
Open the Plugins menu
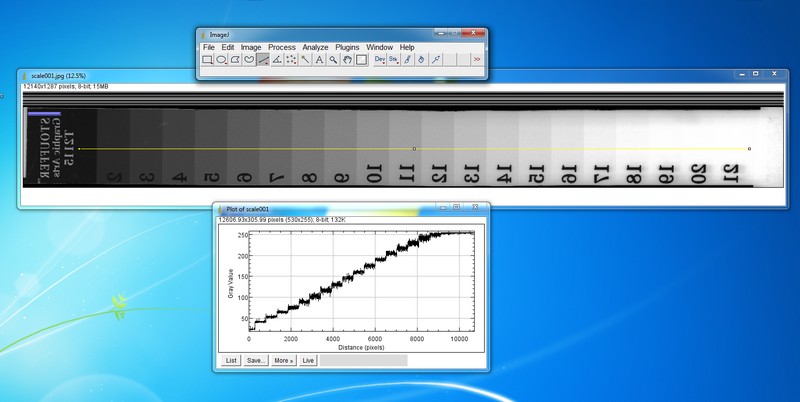click(x=347, y=47)
